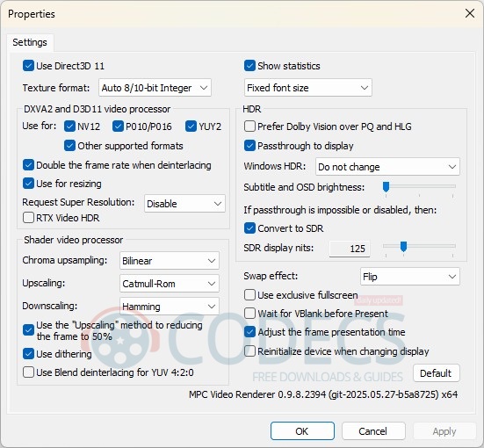Expand the Chroma upsampling combo box
This screenshot has height=448, width=484.
click(170, 261)
